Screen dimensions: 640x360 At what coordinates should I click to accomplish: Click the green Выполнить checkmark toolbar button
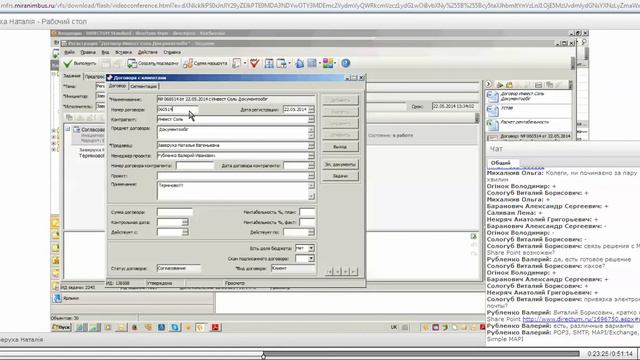click(80, 63)
